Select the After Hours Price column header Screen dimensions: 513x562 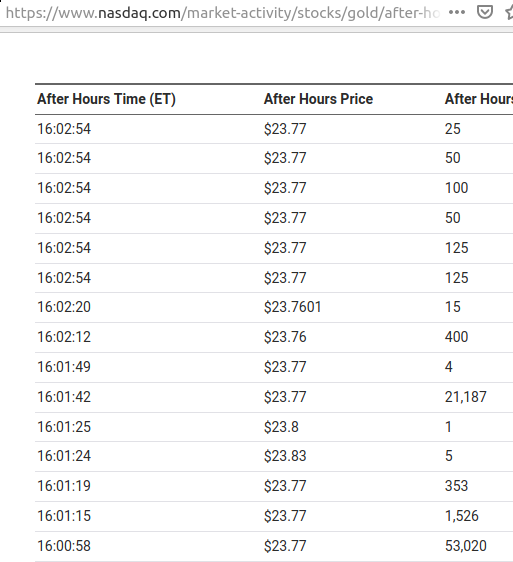318,99
